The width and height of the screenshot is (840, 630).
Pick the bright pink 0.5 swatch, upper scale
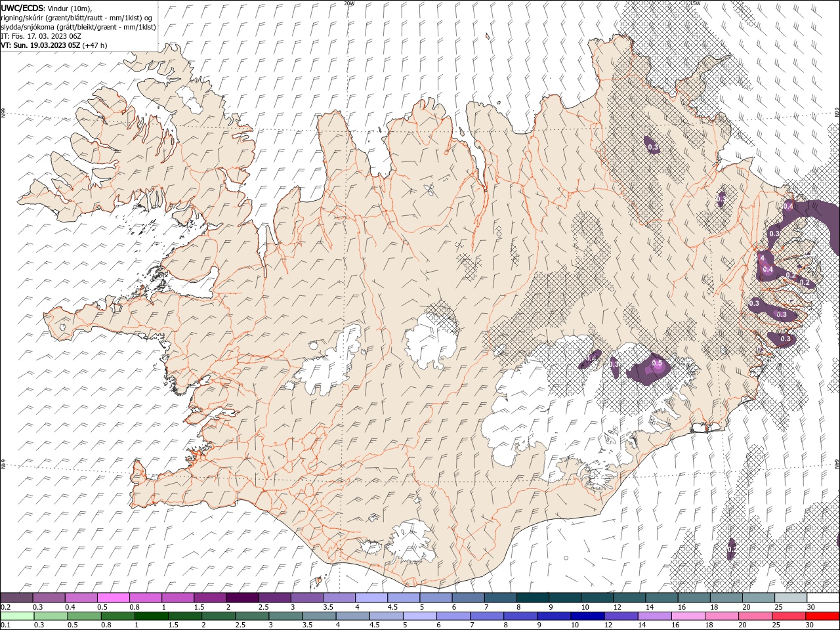(x=113, y=598)
